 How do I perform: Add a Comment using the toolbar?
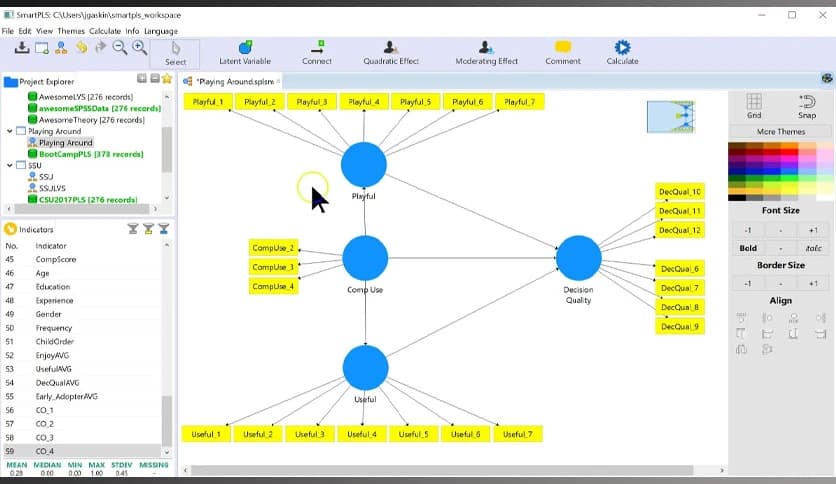click(x=563, y=53)
